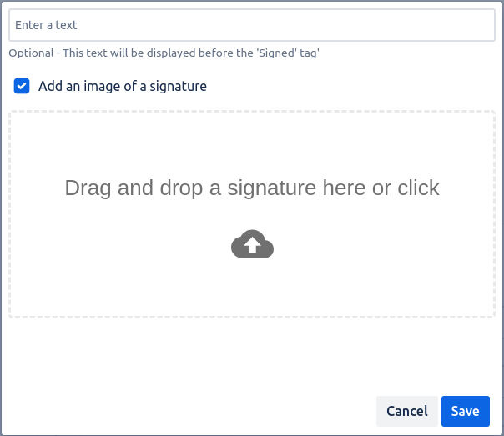Viewport: 504px width, 436px height.
Task: Click the "Enter a text" input field
Action: (x=252, y=25)
